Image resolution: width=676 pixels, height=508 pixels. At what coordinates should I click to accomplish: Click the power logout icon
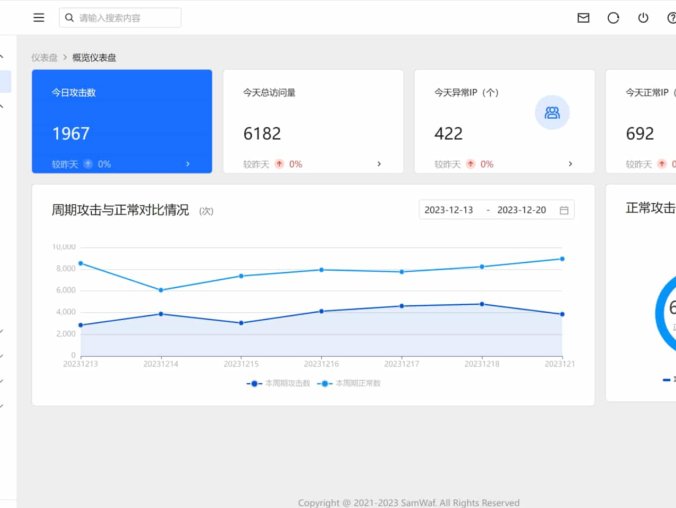643,18
